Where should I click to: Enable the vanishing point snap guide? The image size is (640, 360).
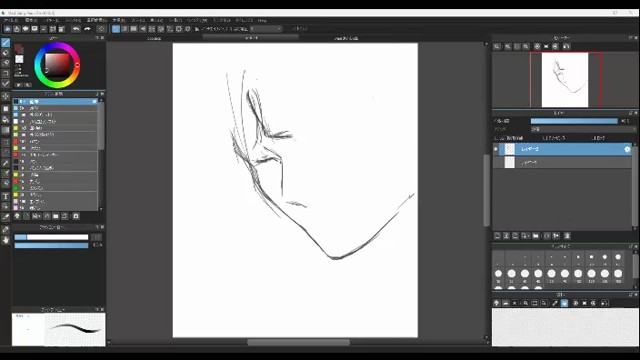[x=143, y=29]
